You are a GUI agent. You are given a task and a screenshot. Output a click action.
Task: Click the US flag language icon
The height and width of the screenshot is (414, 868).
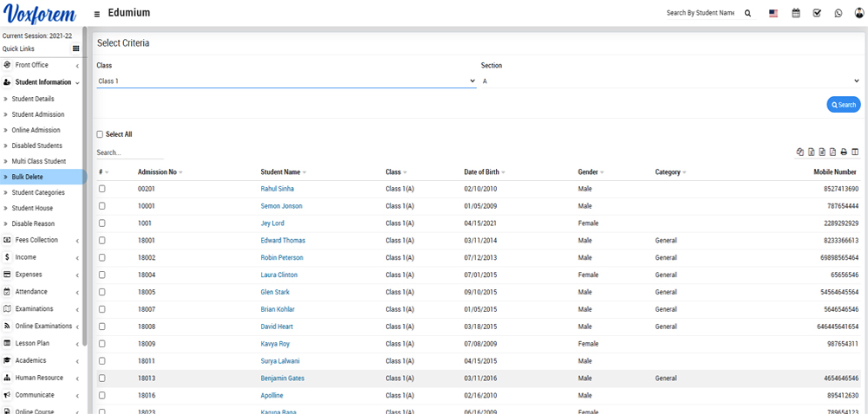(x=773, y=13)
